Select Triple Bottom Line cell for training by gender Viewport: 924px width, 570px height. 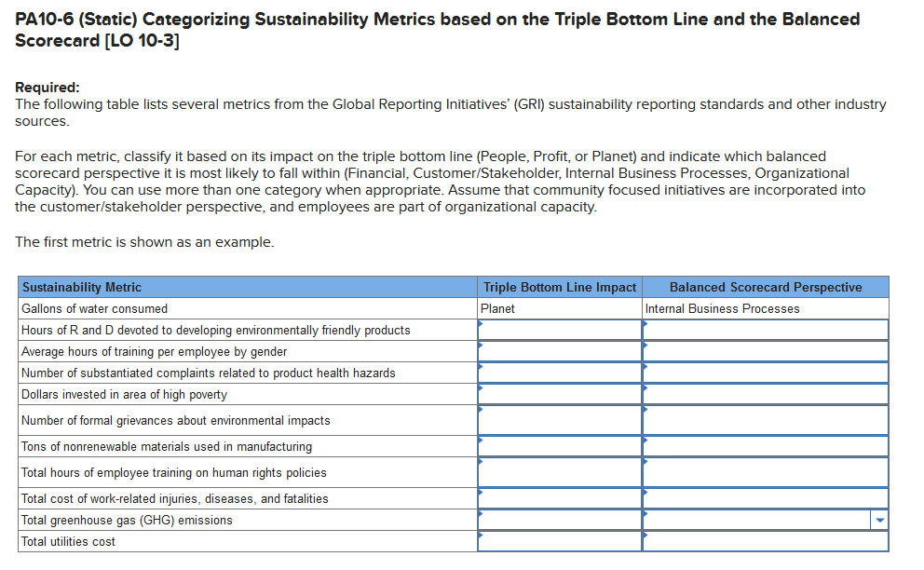pyautogui.click(x=559, y=351)
